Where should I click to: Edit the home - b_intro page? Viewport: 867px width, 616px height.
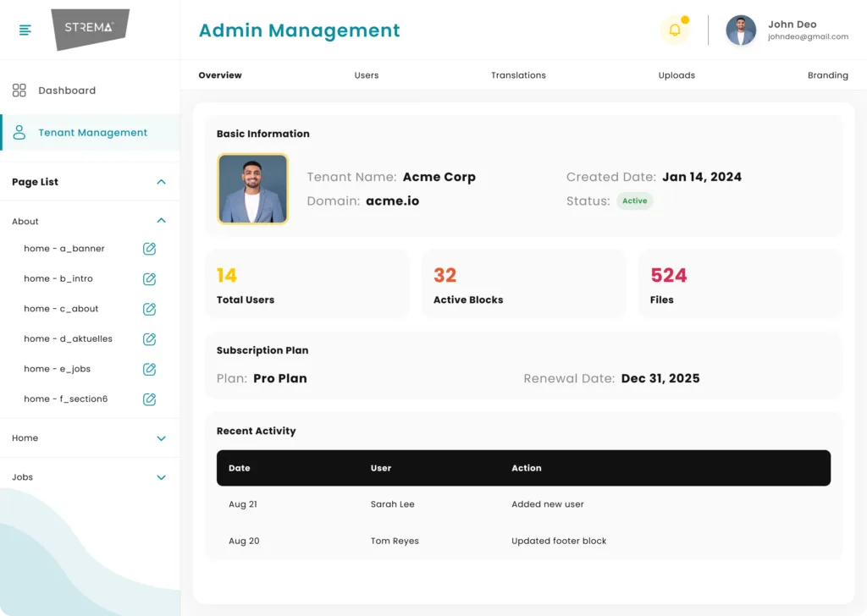tap(149, 279)
